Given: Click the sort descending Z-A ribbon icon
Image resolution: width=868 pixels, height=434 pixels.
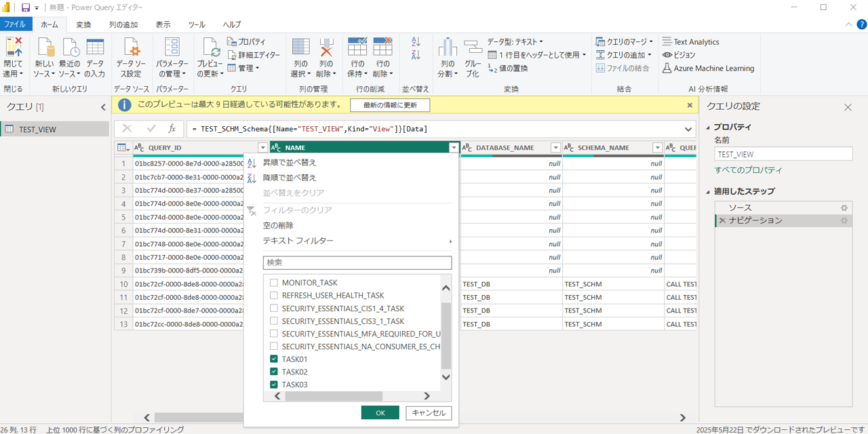Looking at the screenshot, I should click(416, 55).
